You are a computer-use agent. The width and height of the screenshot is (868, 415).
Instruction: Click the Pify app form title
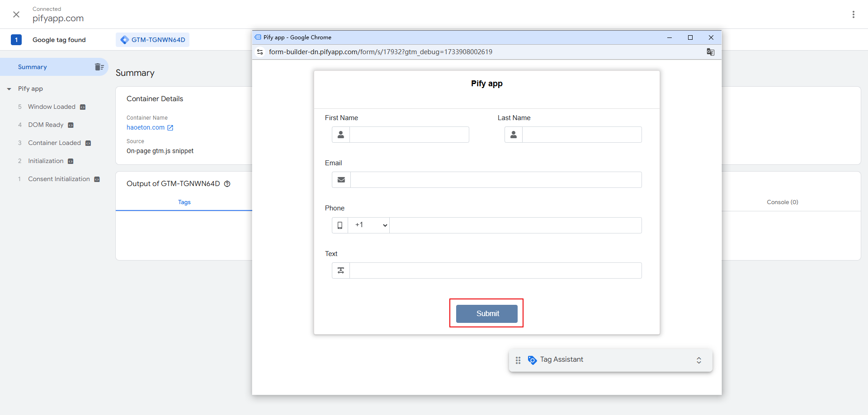pos(487,84)
